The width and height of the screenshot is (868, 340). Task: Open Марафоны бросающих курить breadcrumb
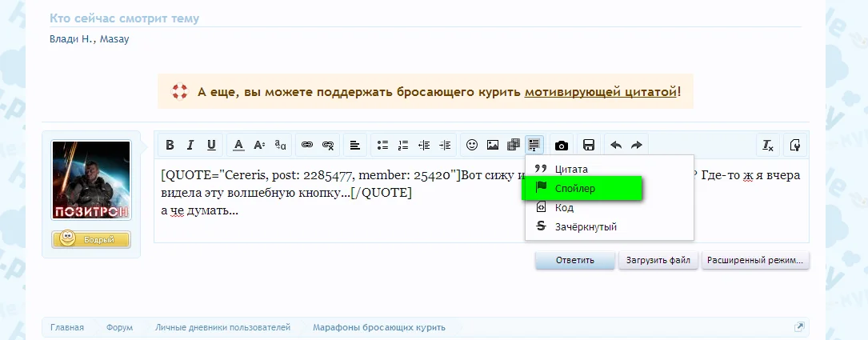pyautogui.click(x=378, y=327)
